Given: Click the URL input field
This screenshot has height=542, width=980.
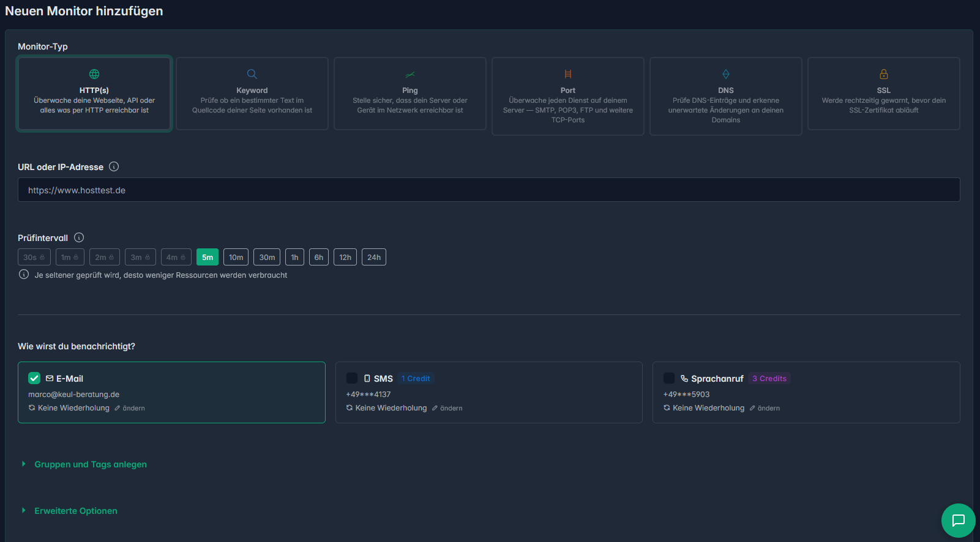Looking at the screenshot, I should pos(488,190).
